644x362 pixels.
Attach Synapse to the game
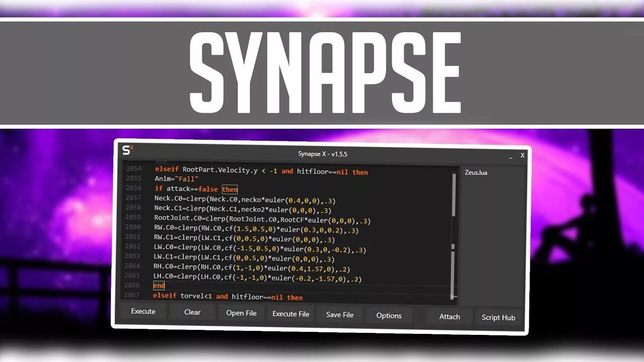pos(449,317)
